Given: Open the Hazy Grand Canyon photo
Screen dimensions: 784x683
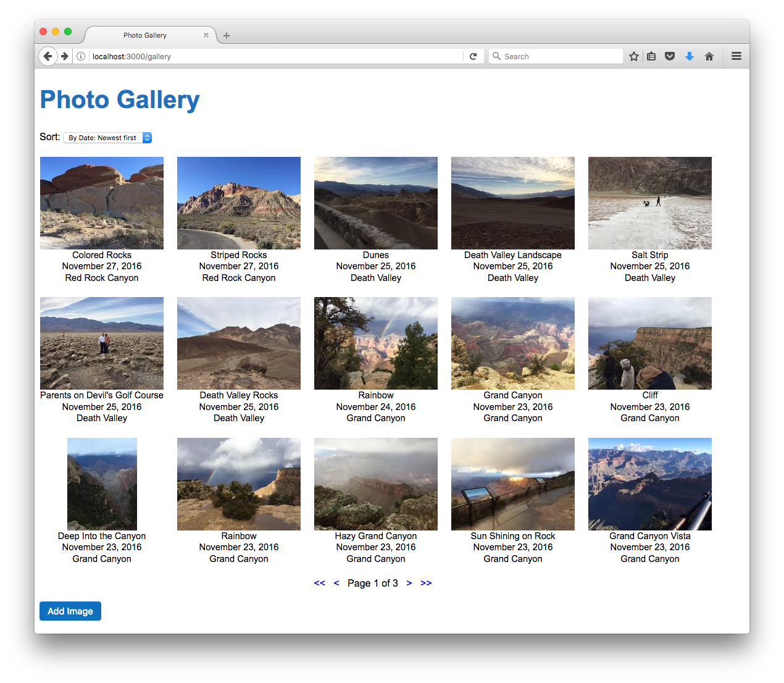Looking at the screenshot, I should click(376, 484).
